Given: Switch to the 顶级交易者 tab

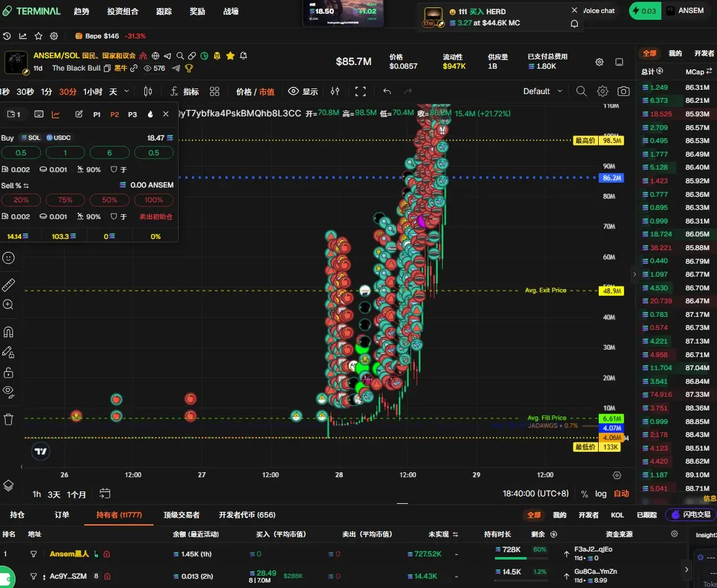Looking at the screenshot, I should [x=181, y=515].
